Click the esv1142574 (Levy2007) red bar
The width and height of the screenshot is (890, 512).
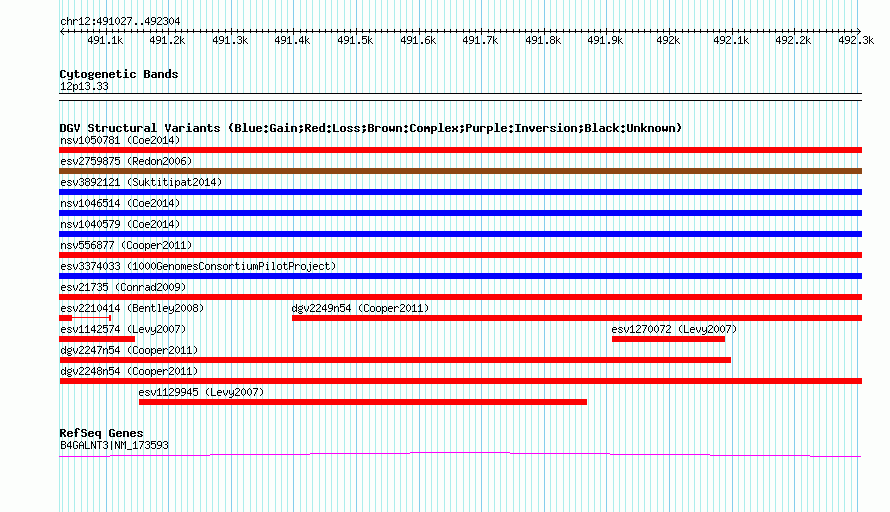tap(97, 339)
